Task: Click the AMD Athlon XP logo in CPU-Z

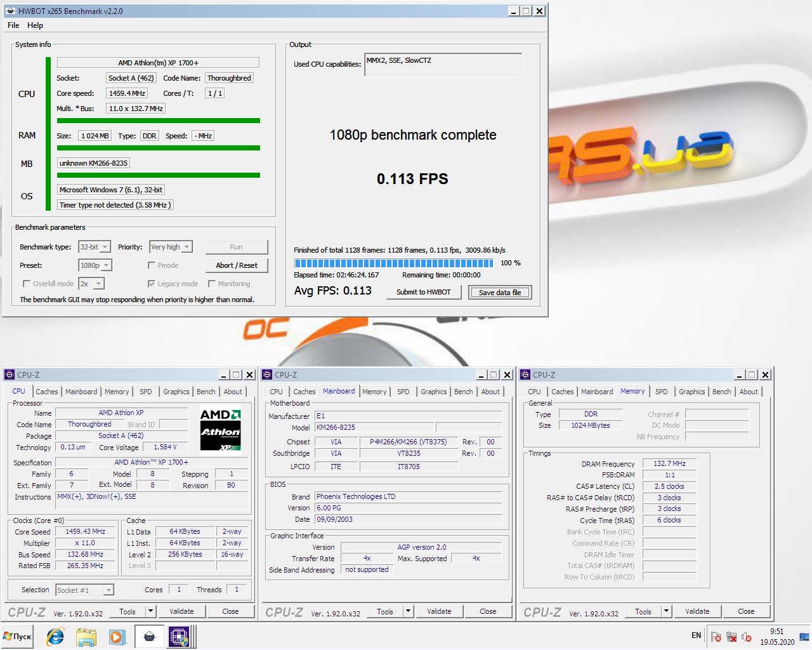Action: tap(221, 430)
